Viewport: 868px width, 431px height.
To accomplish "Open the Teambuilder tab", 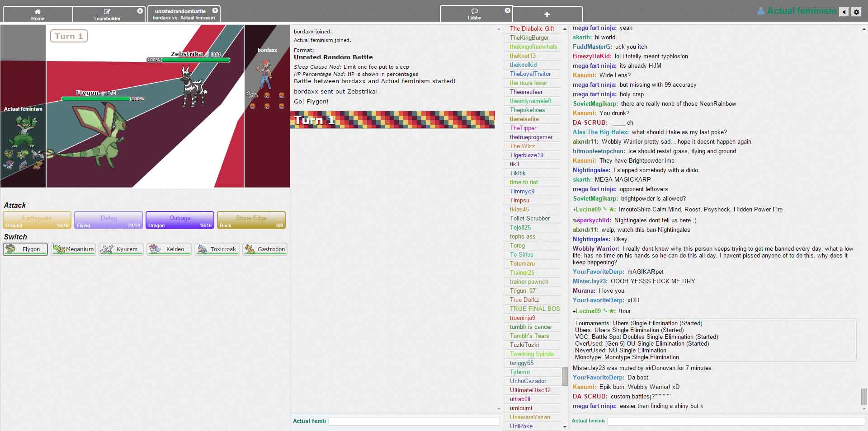I will 107,14.
